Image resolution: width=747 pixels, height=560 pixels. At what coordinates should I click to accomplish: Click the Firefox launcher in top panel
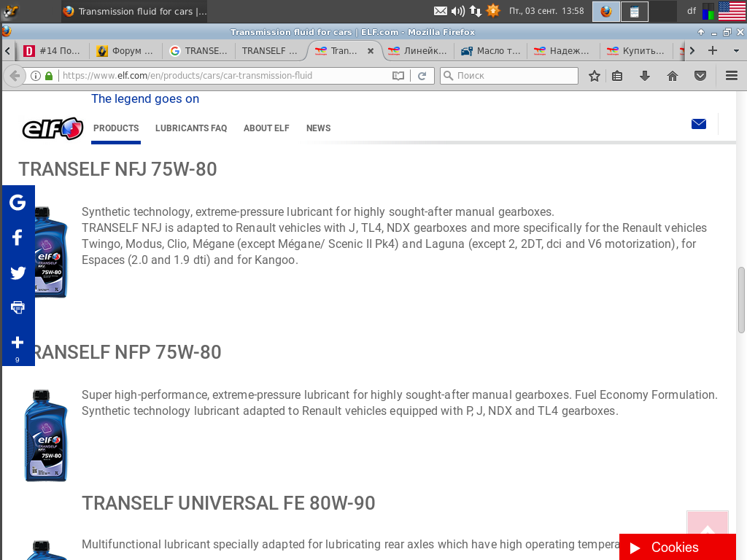tap(606, 11)
